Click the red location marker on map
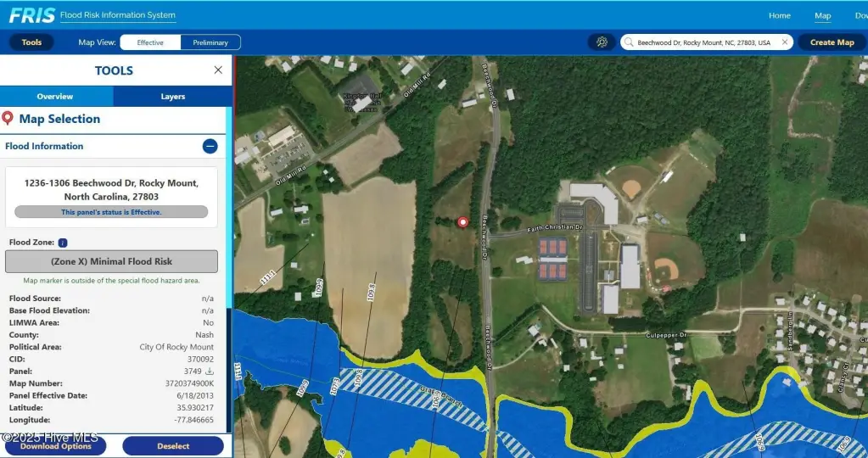 pos(462,222)
